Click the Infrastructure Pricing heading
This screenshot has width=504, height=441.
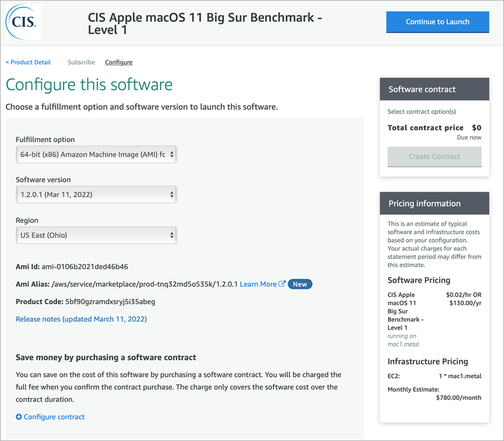tap(428, 361)
